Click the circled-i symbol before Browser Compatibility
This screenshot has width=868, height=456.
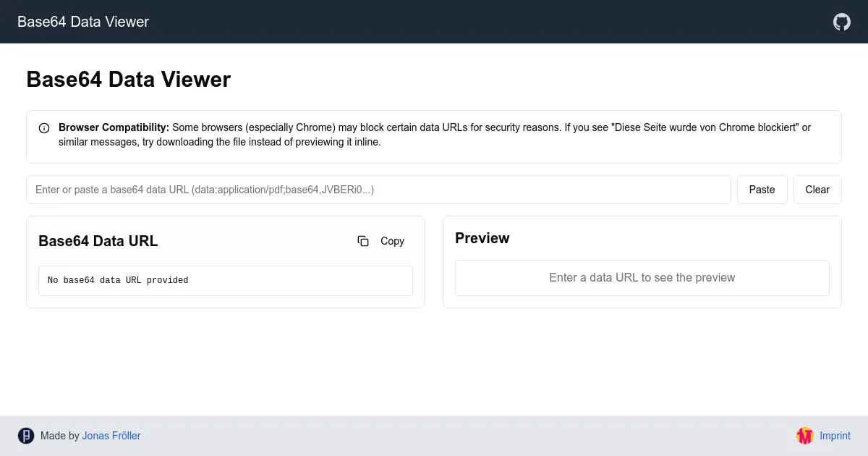[x=44, y=127]
